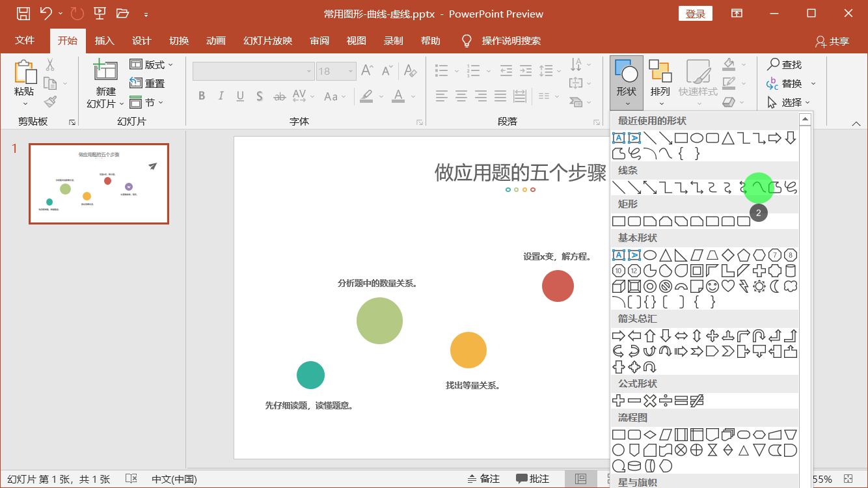The width and height of the screenshot is (868, 488).
Task: Select the four-way Quad Arrow shape
Action: coord(712,336)
